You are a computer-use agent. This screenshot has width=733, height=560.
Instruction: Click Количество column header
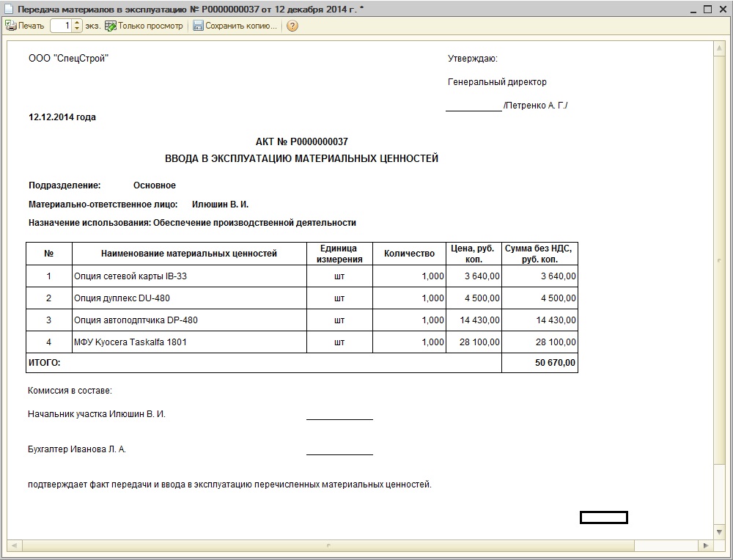tap(409, 254)
